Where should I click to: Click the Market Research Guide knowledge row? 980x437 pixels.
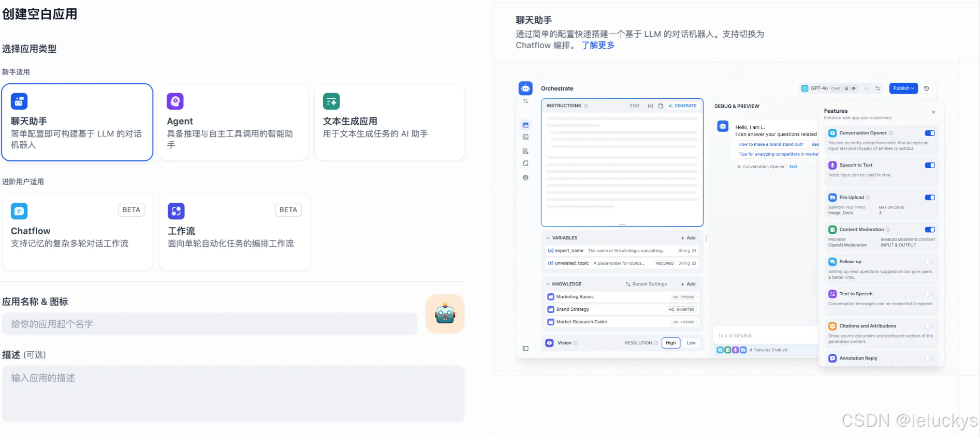pyautogui.click(x=622, y=322)
